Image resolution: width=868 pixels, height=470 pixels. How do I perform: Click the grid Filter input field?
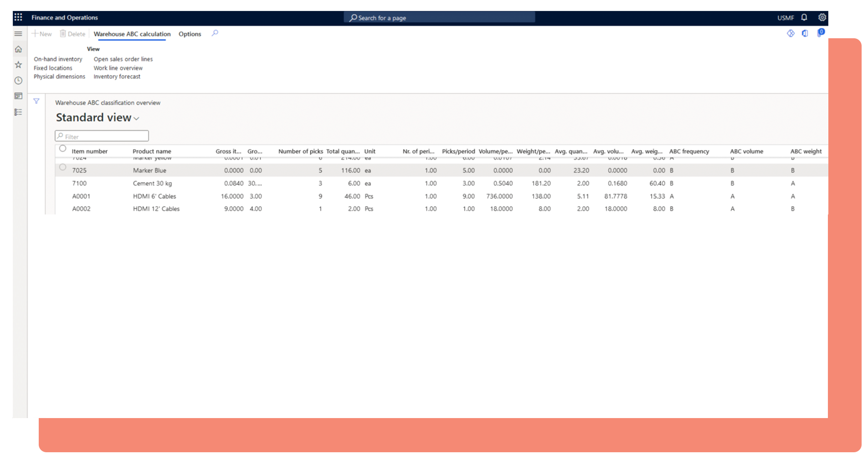pyautogui.click(x=105, y=136)
